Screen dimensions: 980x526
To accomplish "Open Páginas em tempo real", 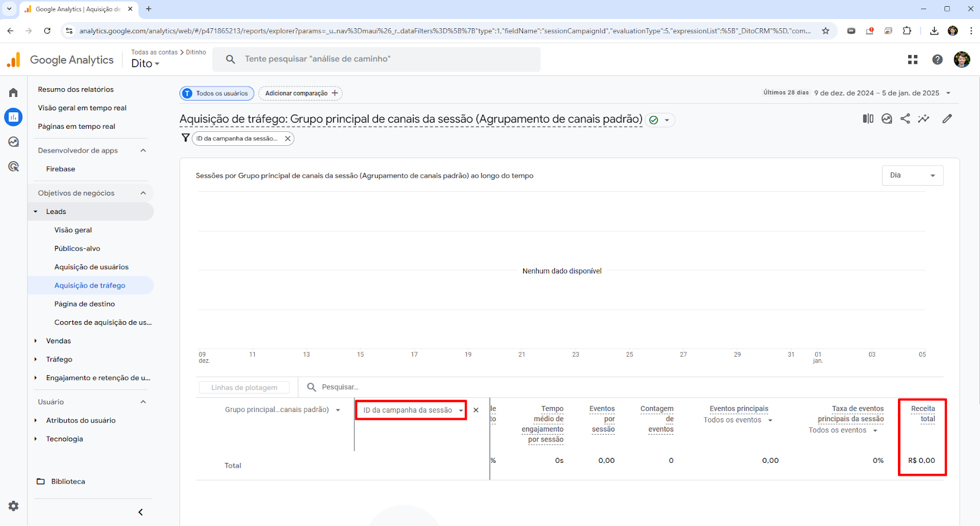I will point(77,126).
